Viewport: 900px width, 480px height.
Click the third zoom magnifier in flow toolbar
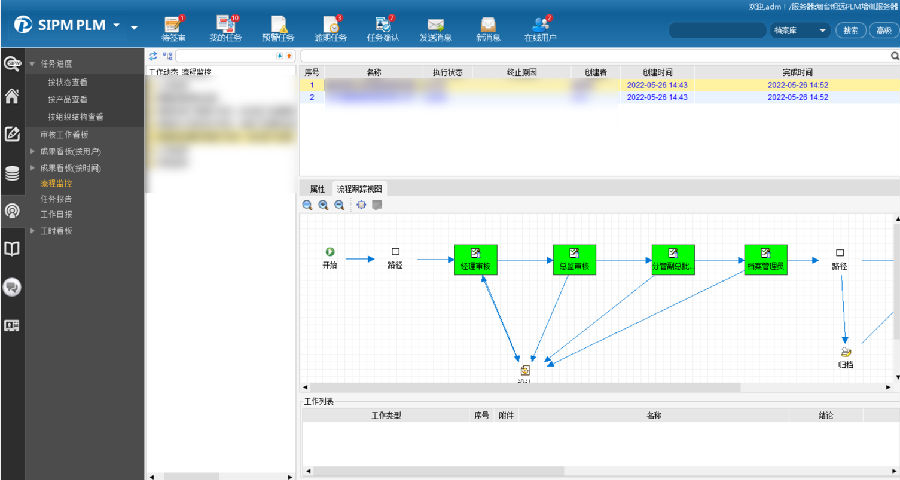(x=339, y=205)
